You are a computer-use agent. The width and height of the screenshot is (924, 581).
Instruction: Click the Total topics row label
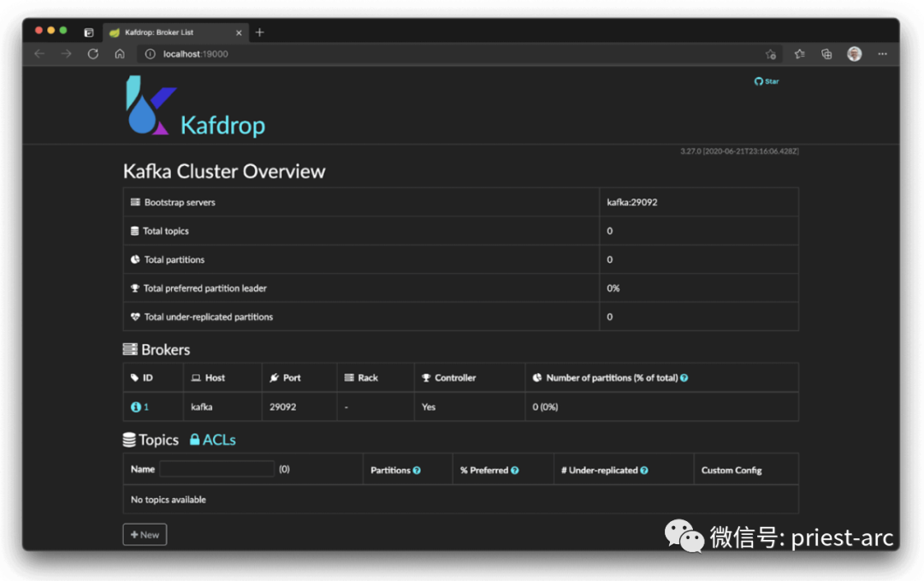pos(166,231)
